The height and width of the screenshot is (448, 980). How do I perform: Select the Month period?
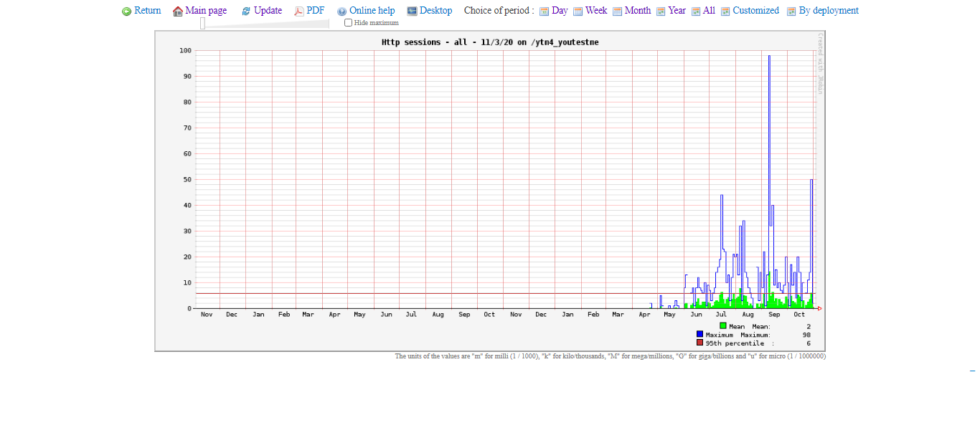(x=637, y=11)
